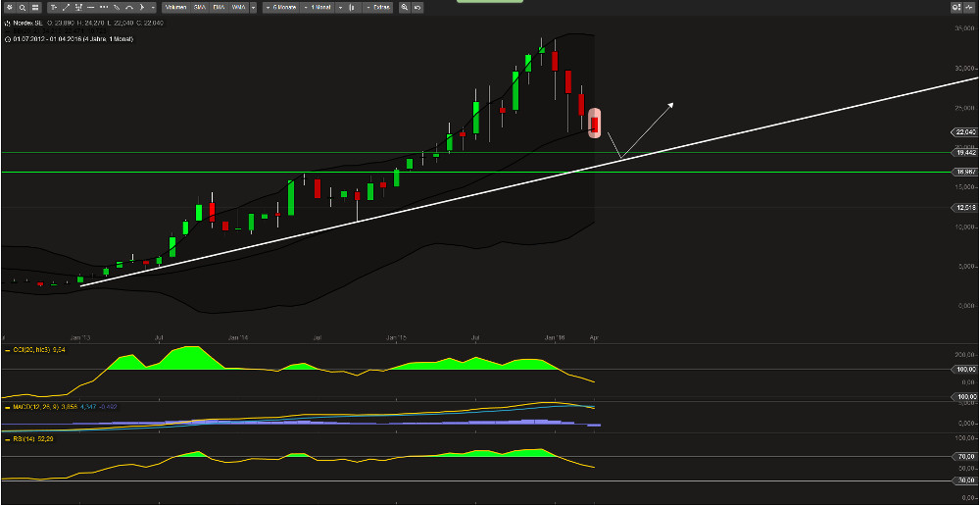This screenshot has height=505, width=980.
Task: Click the top-right chart line icon
Action: [x=970, y=8]
